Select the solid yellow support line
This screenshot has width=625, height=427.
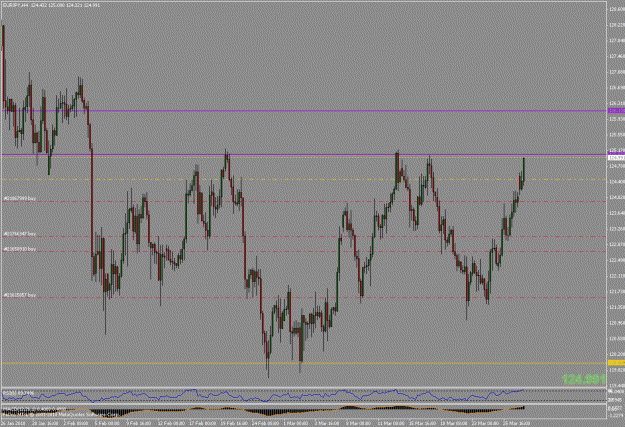pos(305,363)
